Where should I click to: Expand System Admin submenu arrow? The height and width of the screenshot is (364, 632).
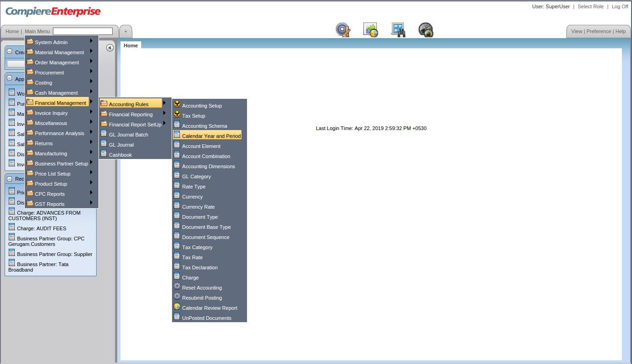[92, 41]
